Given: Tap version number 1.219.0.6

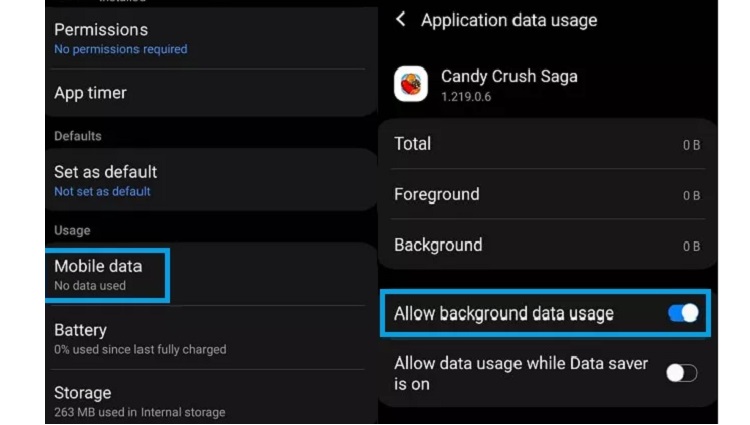Looking at the screenshot, I should click(x=466, y=97).
